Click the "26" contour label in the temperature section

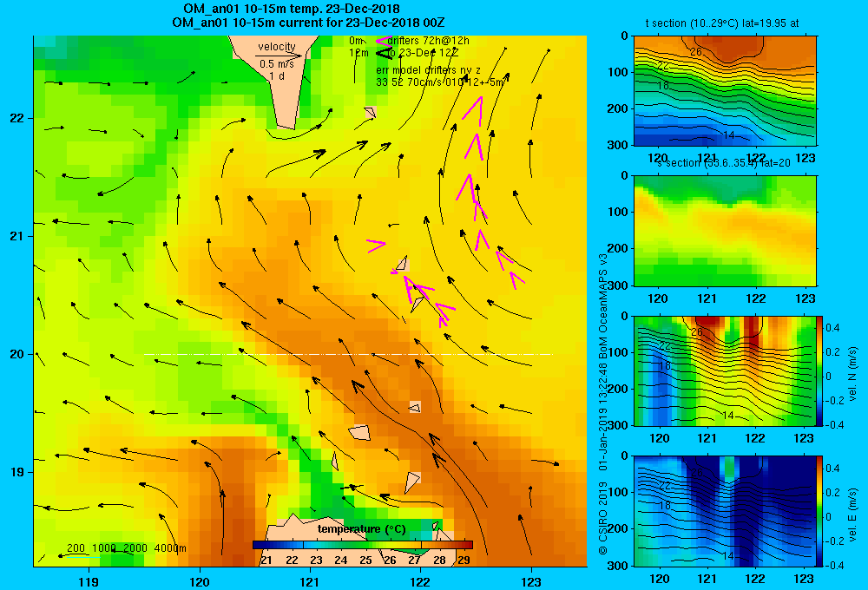(x=696, y=52)
